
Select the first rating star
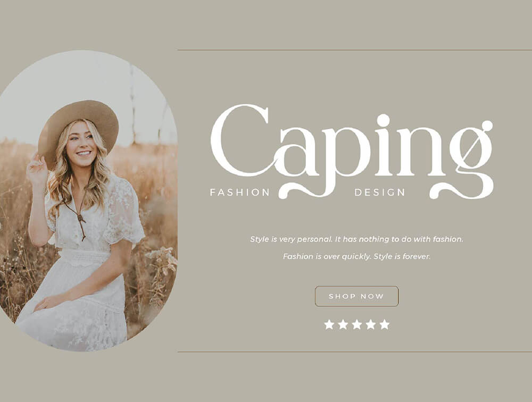click(x=329, y=324)
